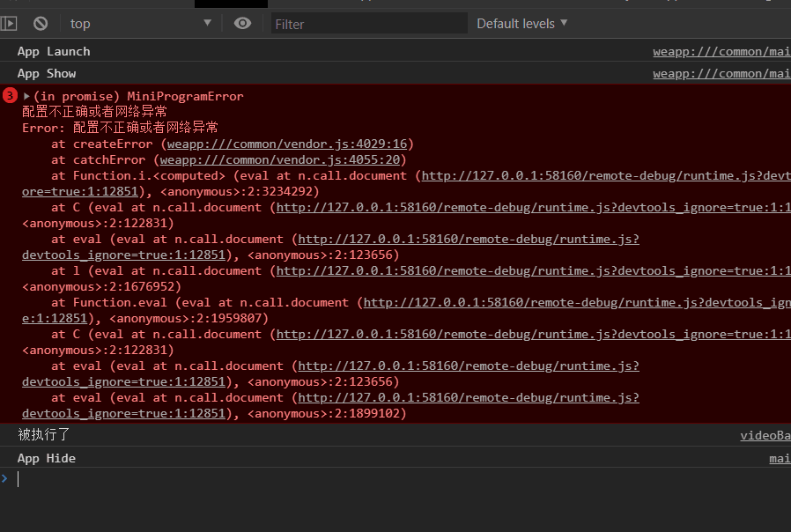Select '(in promise) MiniProgramError' text

[138, 96]
